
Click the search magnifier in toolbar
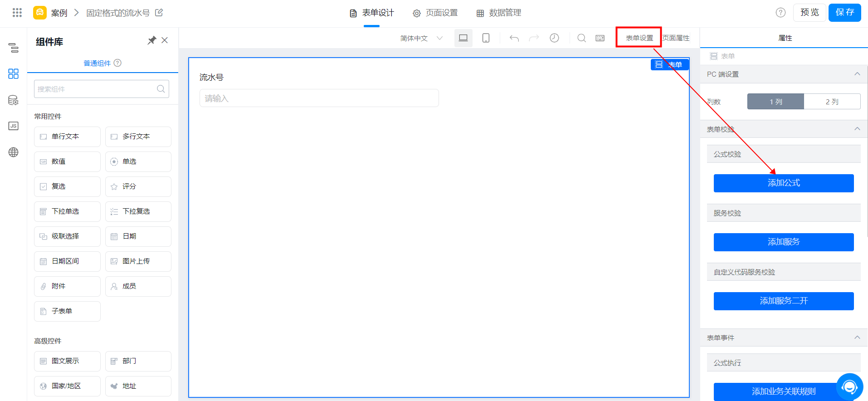click(581, 38)
